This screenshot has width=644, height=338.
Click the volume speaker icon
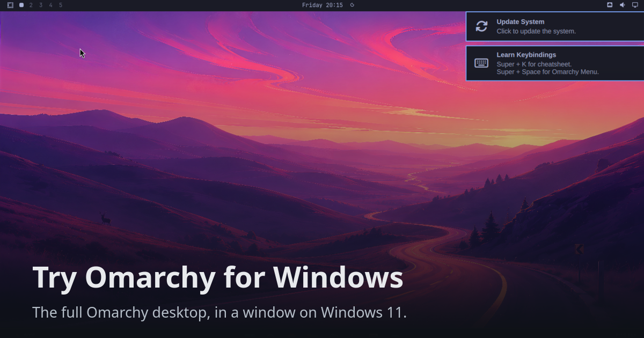point(623,5)
